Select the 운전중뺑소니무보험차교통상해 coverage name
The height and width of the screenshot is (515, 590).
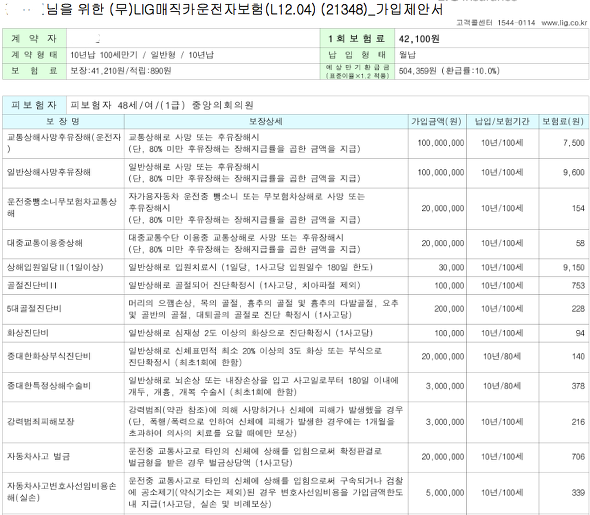[62, 208]
